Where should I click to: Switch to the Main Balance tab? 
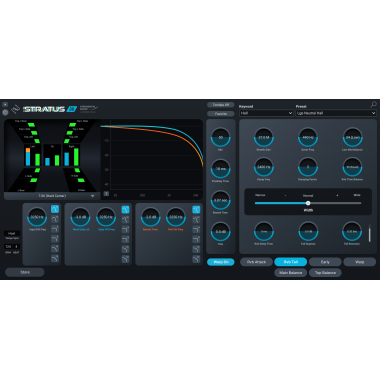point(291,273)
